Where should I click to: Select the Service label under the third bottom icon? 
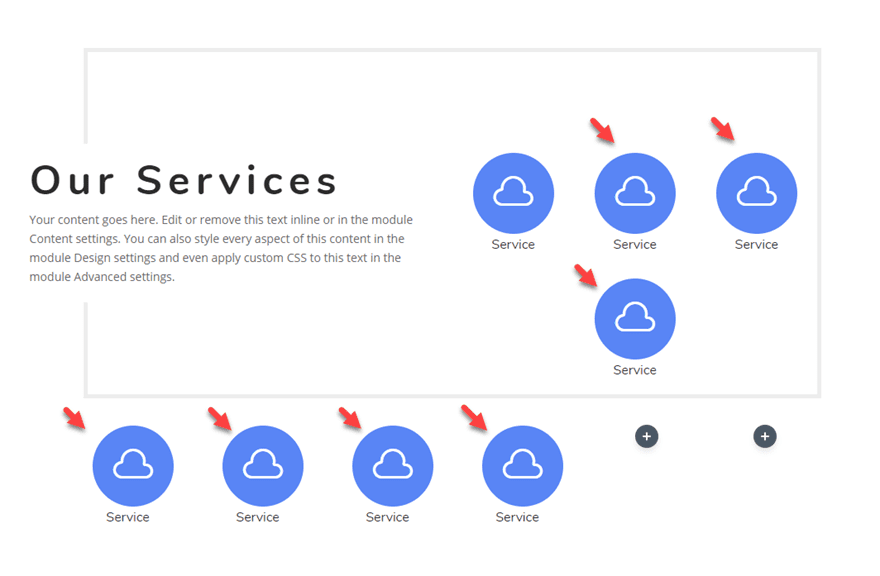click(387, 517)
